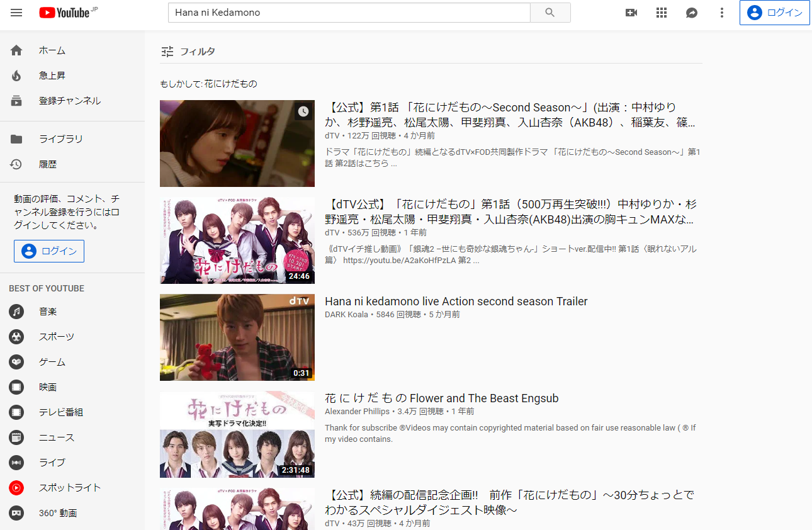Click the 花にけだもの suggested search link
This screenshot has width=812, height=530.
231,84
